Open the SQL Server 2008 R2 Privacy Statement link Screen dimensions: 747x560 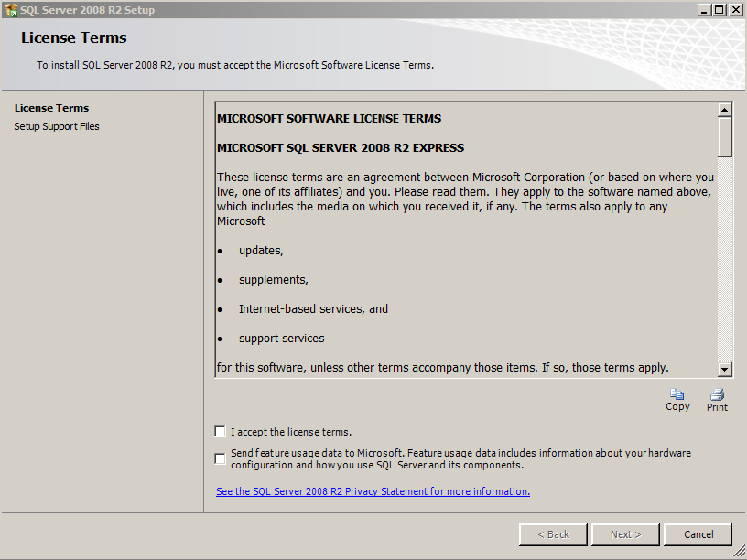tap(373, 491)
